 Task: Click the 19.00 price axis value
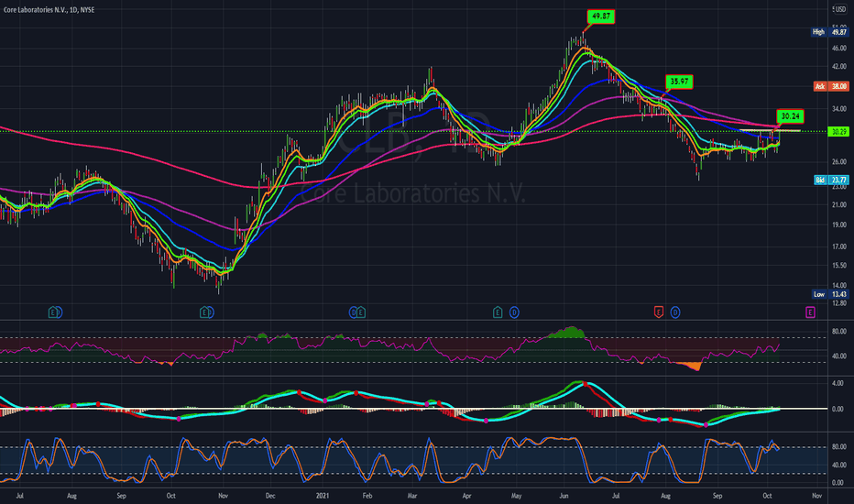click(x=838, y=225)
